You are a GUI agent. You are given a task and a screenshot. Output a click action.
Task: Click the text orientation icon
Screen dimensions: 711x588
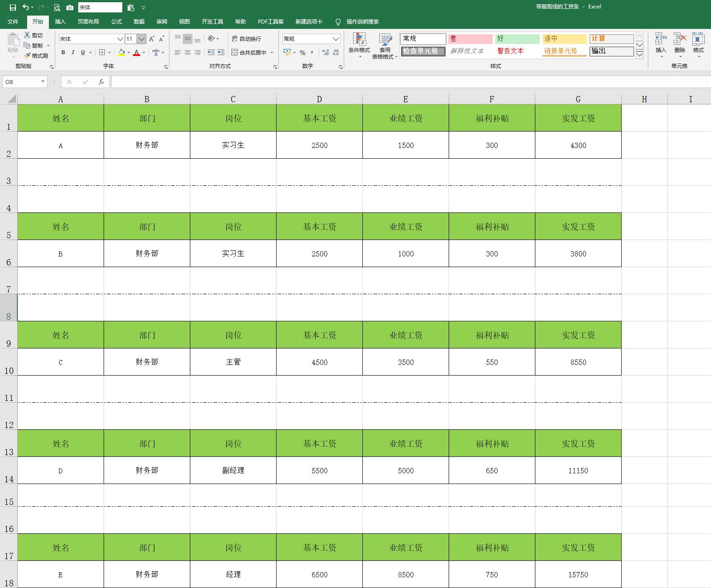[211, 39]
